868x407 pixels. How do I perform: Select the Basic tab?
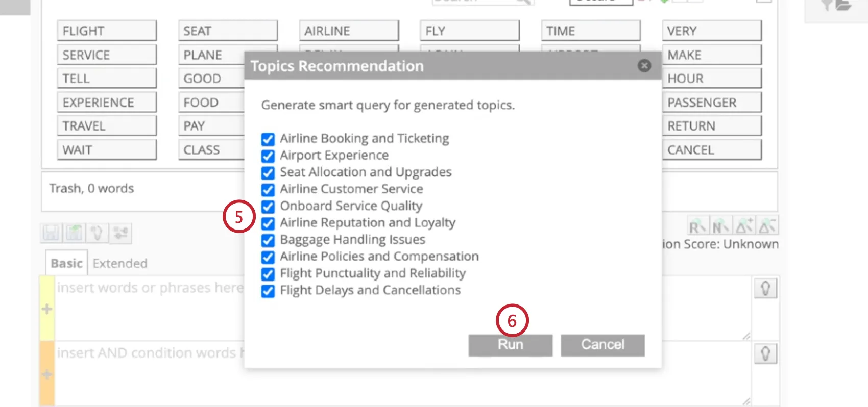[66, 263]
